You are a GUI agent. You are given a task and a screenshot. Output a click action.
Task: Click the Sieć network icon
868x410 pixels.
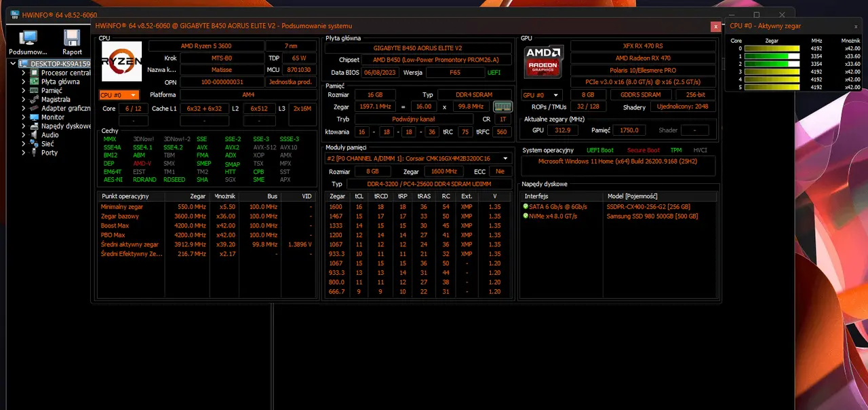click(x=35, y=143)
